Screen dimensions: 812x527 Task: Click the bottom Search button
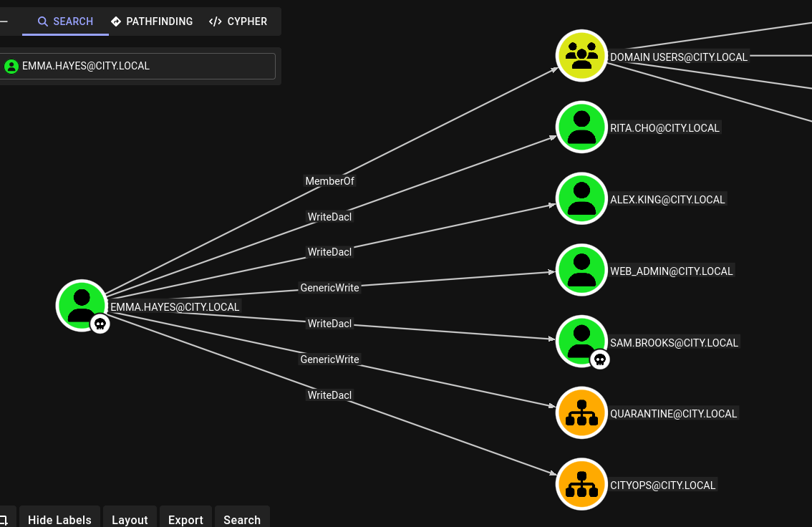tap(242, 519)
